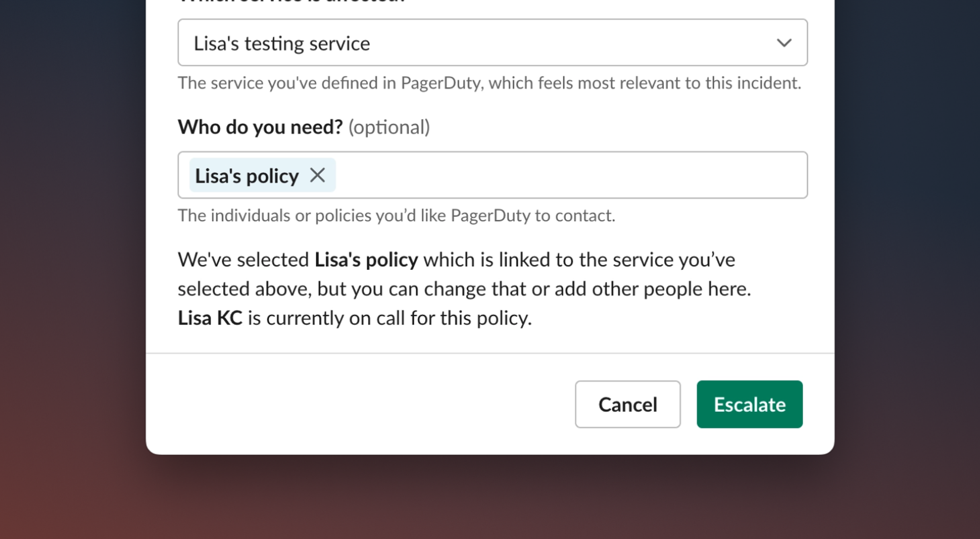Click the dark backdrop left of the dialog
Image resolution: width=980 pixels, height=539 pixels.
(73, 245)
